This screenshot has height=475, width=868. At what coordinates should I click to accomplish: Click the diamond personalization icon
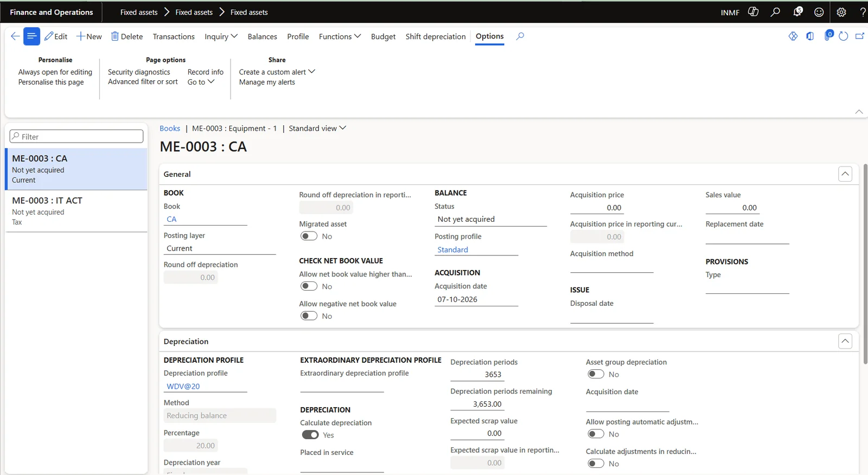[793, 36]
